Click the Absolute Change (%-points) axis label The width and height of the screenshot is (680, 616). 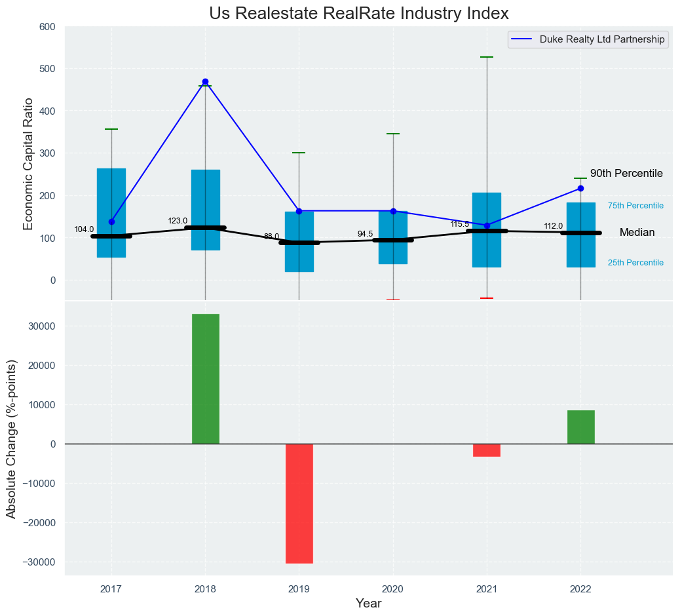pyautogui.click(x=11, y=438)
